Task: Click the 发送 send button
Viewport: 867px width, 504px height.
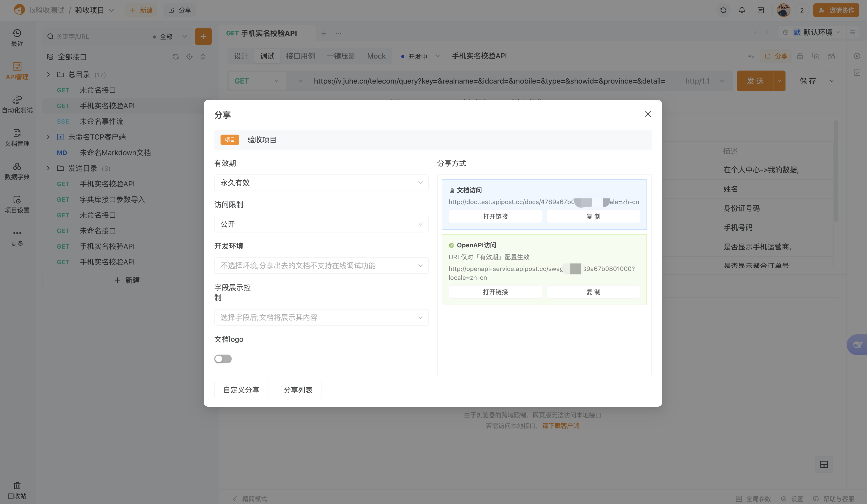Action: 755,81
